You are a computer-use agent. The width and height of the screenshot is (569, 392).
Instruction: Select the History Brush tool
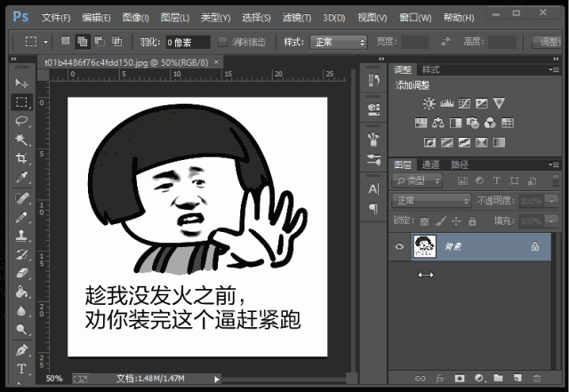point(21,254)
